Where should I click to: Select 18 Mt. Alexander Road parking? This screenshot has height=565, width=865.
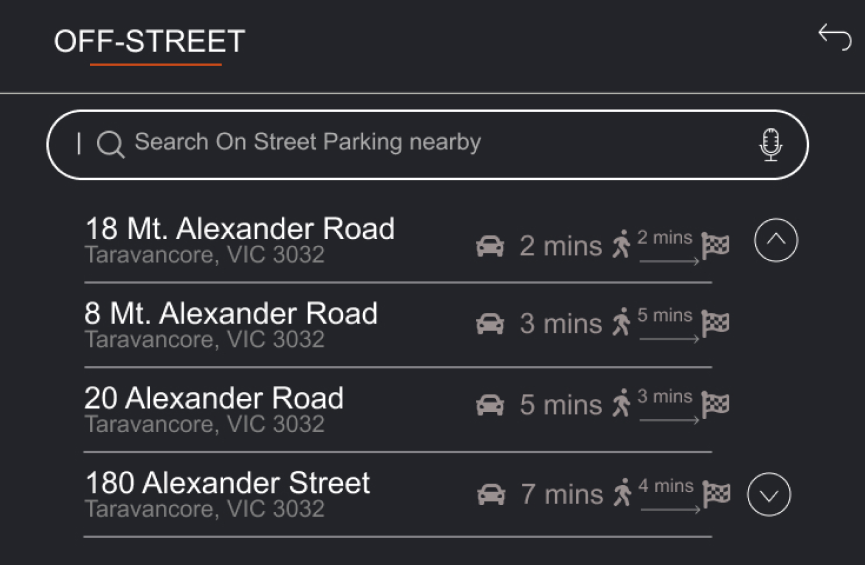coord(240,240)
